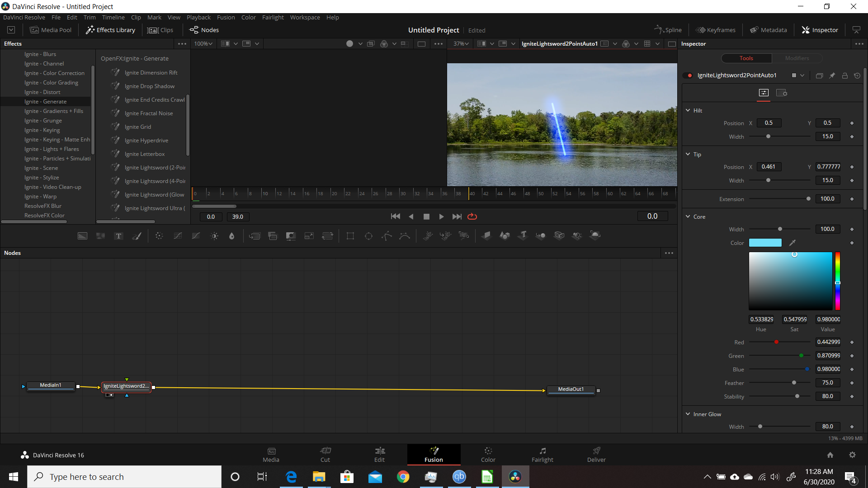Switch to the Color page
Image resolution: width=868 pixels, height=488 pixels.
(488, 455)
